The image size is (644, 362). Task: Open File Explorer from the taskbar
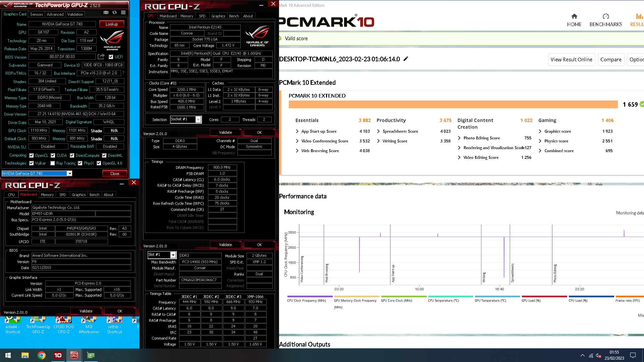click(25, 355)
